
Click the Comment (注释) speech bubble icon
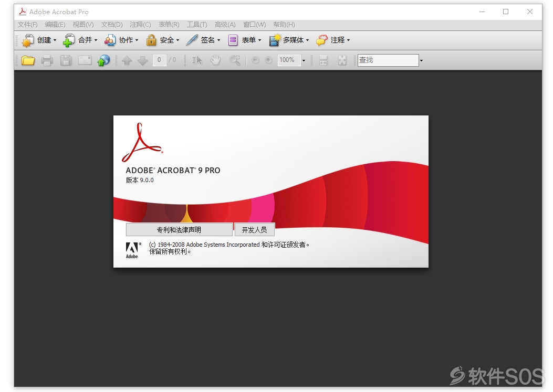click(x=321, y=40)
